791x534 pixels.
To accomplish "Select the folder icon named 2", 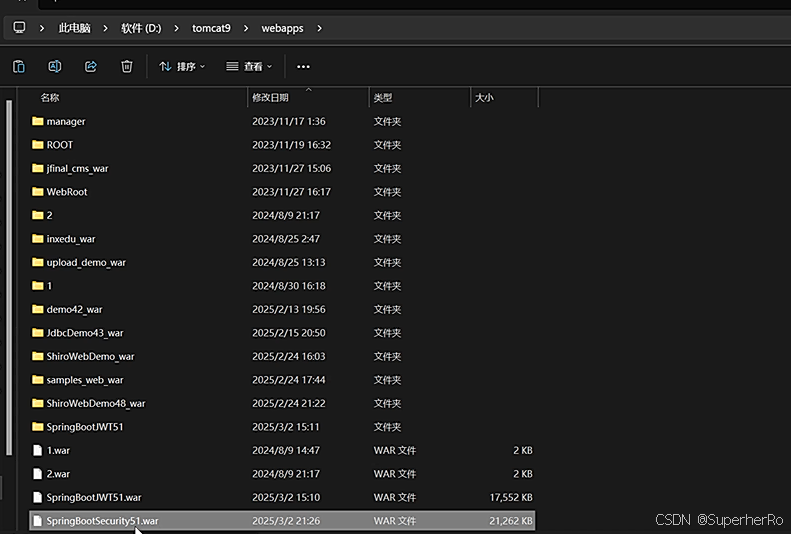I will (37, 215).
